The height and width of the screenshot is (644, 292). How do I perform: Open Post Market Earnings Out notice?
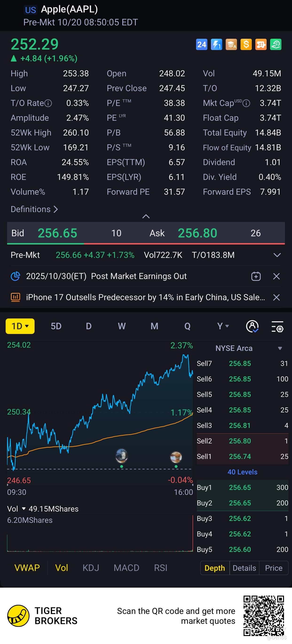click(106, 276)
